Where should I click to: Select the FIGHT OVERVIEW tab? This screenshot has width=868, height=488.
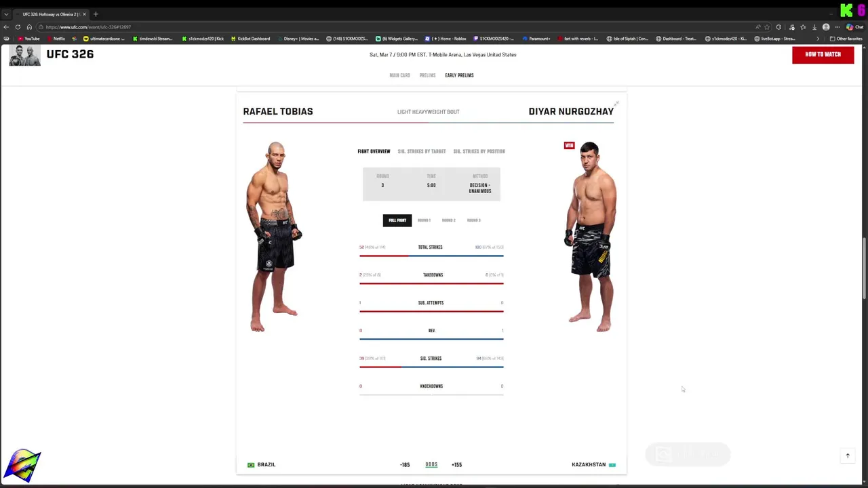click(374, 152)
